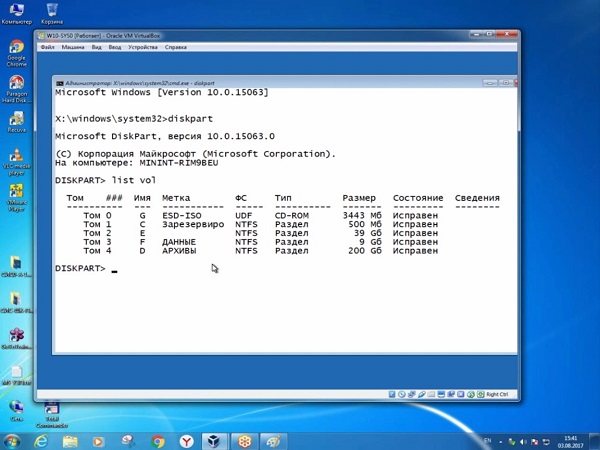The image size is (600, 450).
Task: Click the Yandex Browser taskbar icon
Action: pyautogui.click(x=186, y=440)
